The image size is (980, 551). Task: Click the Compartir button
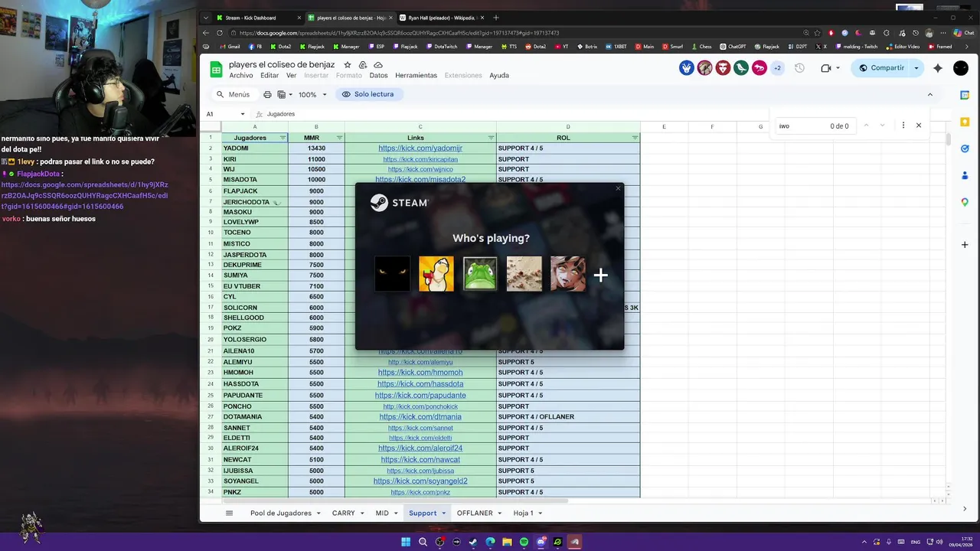coord(880,68)
